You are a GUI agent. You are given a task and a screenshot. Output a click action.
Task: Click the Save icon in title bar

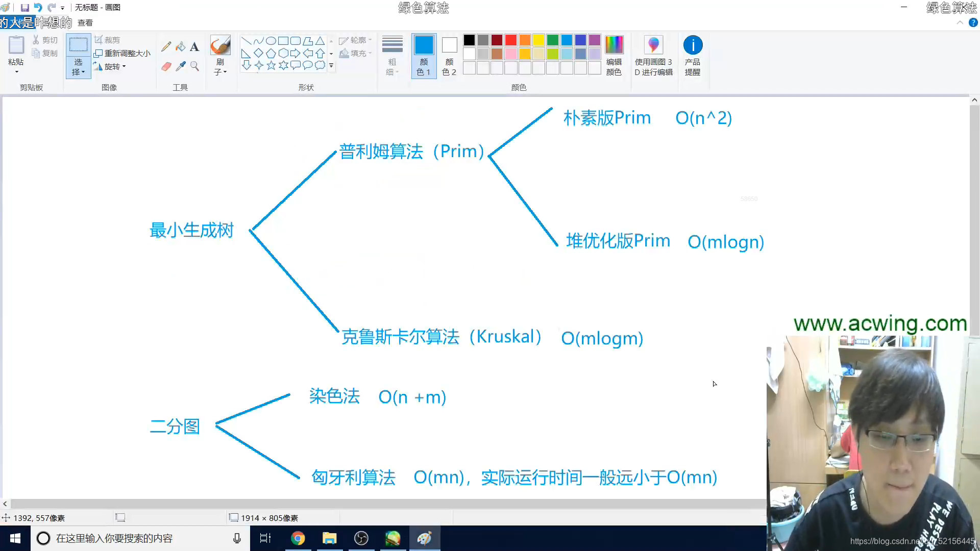coord(24,8)
